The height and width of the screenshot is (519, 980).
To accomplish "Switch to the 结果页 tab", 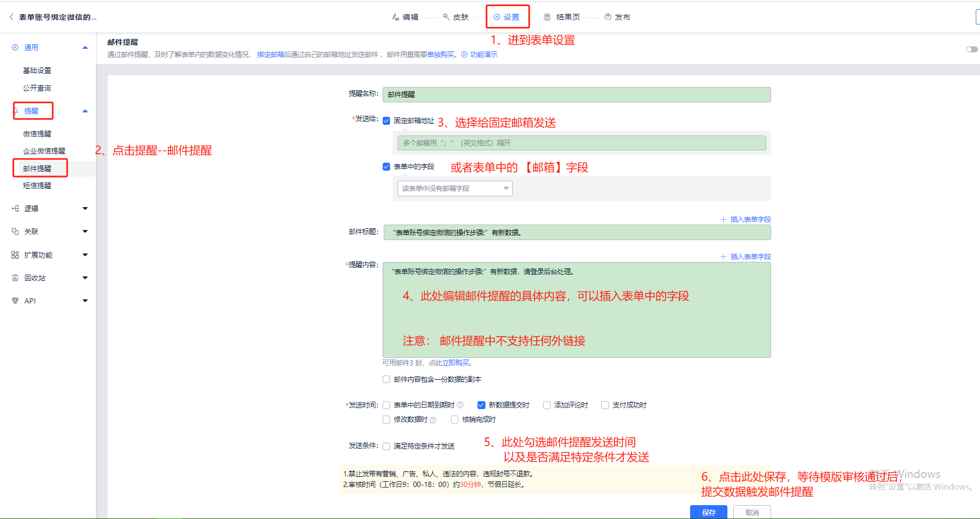I will [563, 17].
